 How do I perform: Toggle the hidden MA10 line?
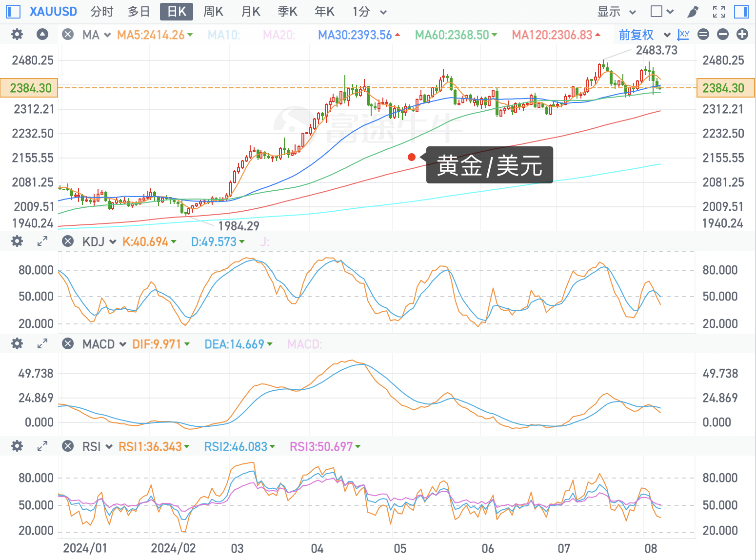click(224, 35)
